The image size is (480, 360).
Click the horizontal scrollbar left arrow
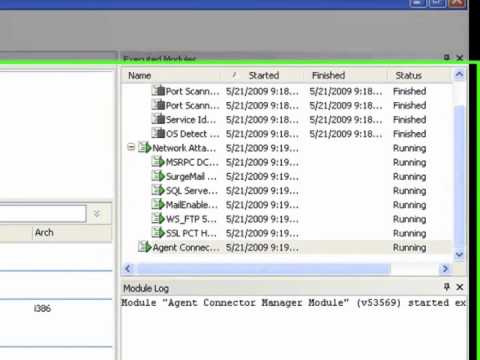[x=128, y=268]
